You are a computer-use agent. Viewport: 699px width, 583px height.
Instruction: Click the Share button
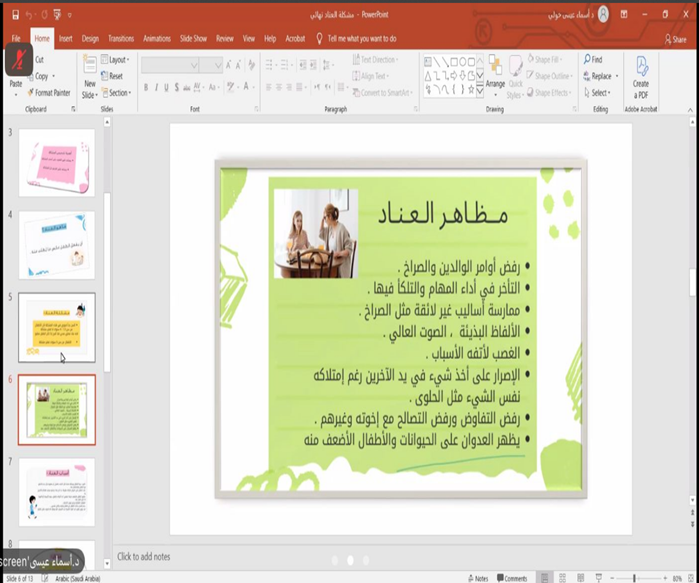point(675,39)
